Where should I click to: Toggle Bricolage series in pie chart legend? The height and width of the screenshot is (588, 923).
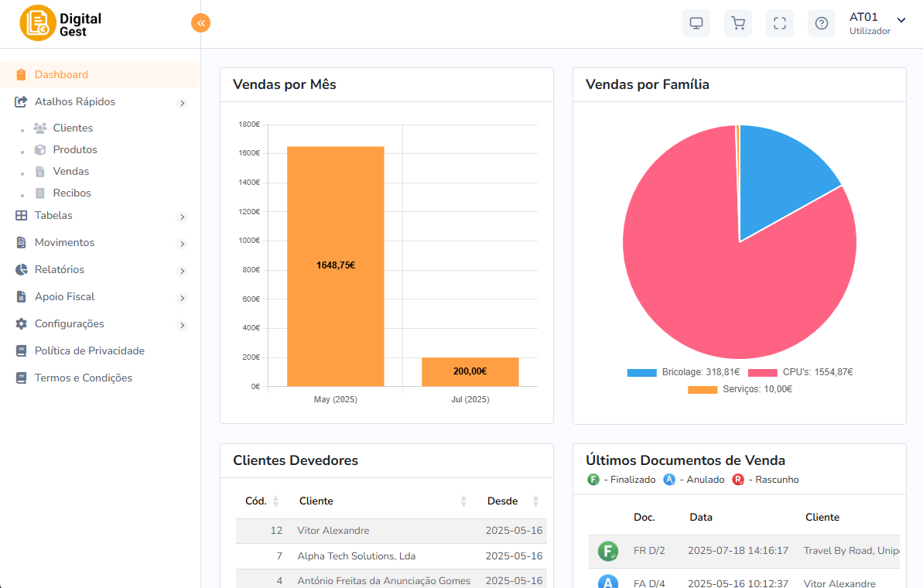pyautogui.click(x=683, y=372)
